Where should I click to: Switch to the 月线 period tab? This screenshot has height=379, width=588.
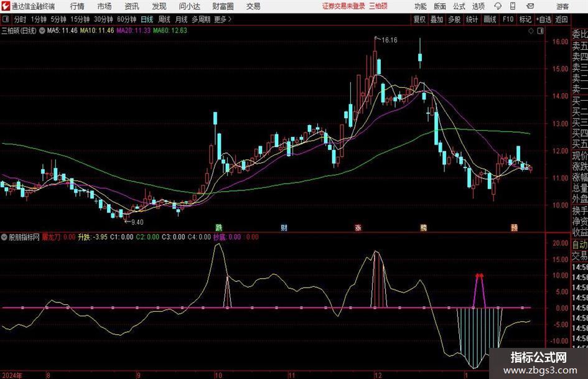coord(181,19)
